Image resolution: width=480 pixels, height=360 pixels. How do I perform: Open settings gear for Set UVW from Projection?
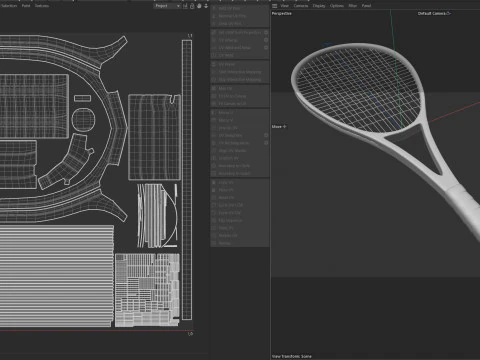[266, 33]
